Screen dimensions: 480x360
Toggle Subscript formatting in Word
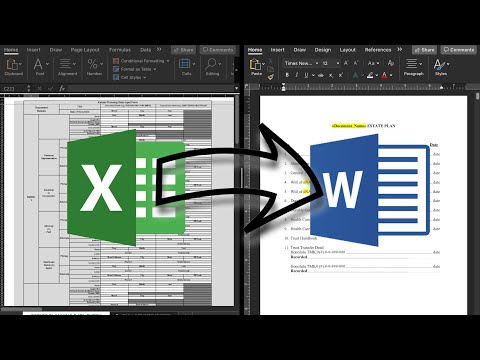[331, 76]
